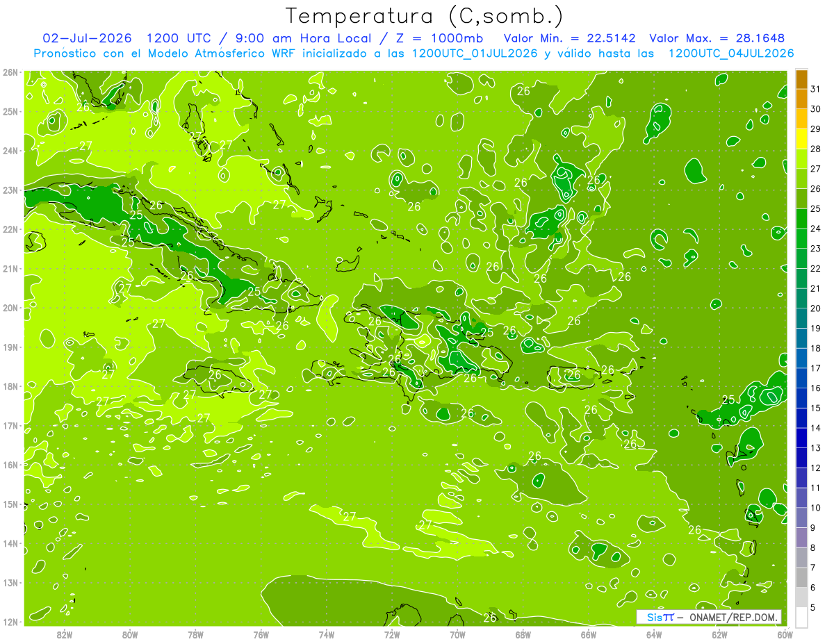834x644 pixels.
Task: Click the '62W' longitude axis label
Action: coord(719,634)
